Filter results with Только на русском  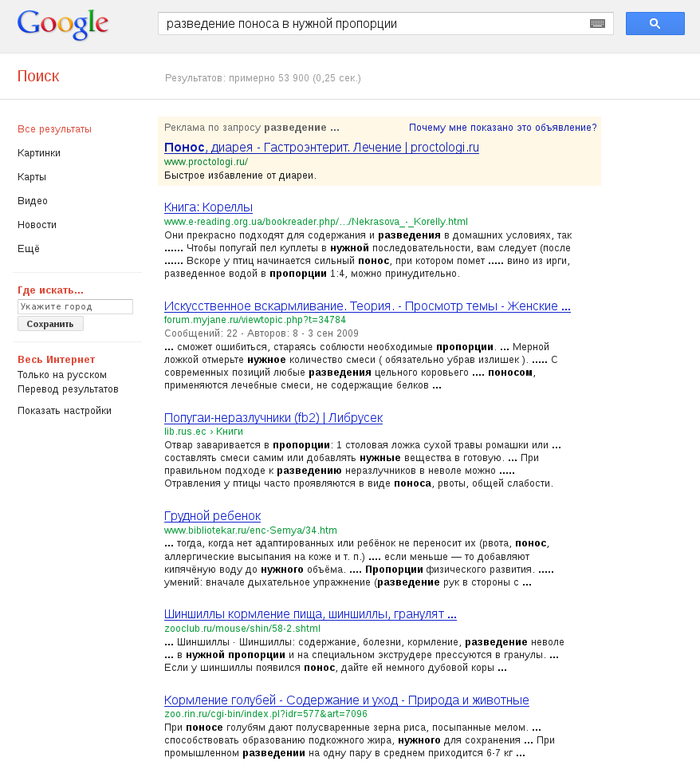point(62,375)
